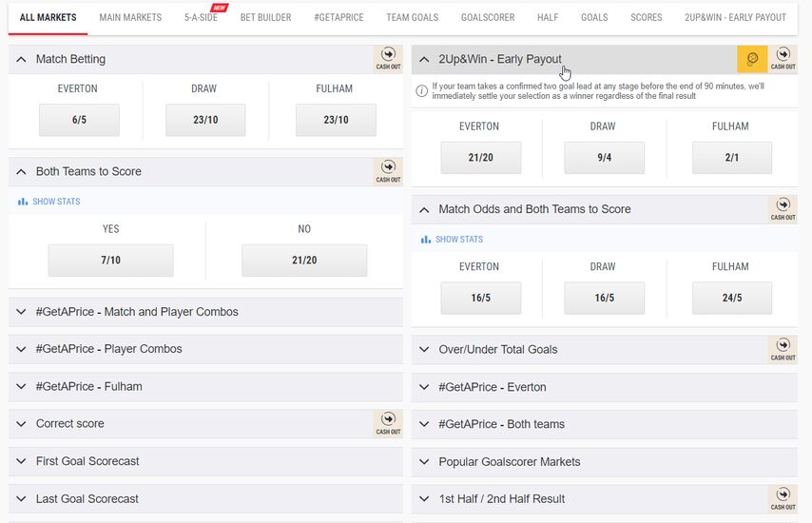The image size is (812, 523).
Task: Open the #GETAPRICE tab
Action: point(338,18)
